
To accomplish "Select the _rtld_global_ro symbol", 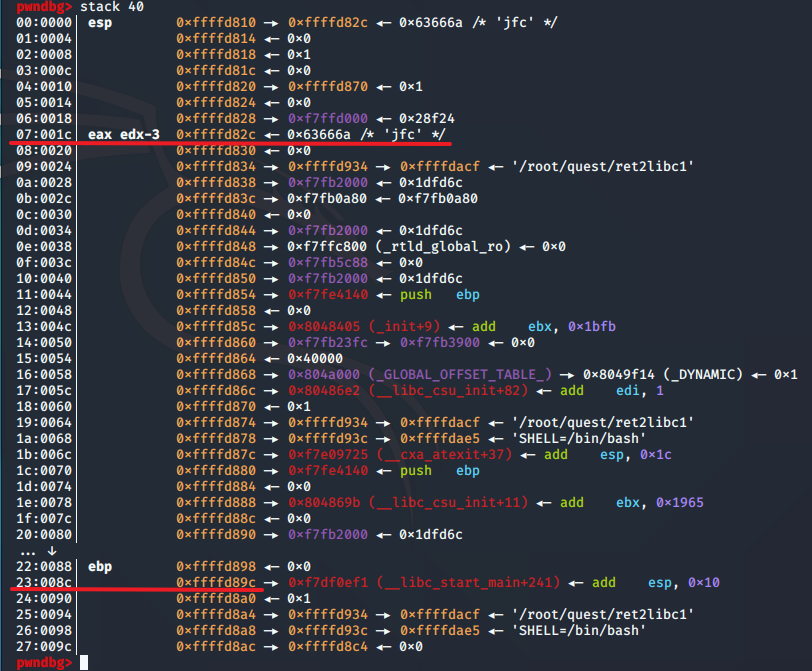I will click(x=443, y=246).
